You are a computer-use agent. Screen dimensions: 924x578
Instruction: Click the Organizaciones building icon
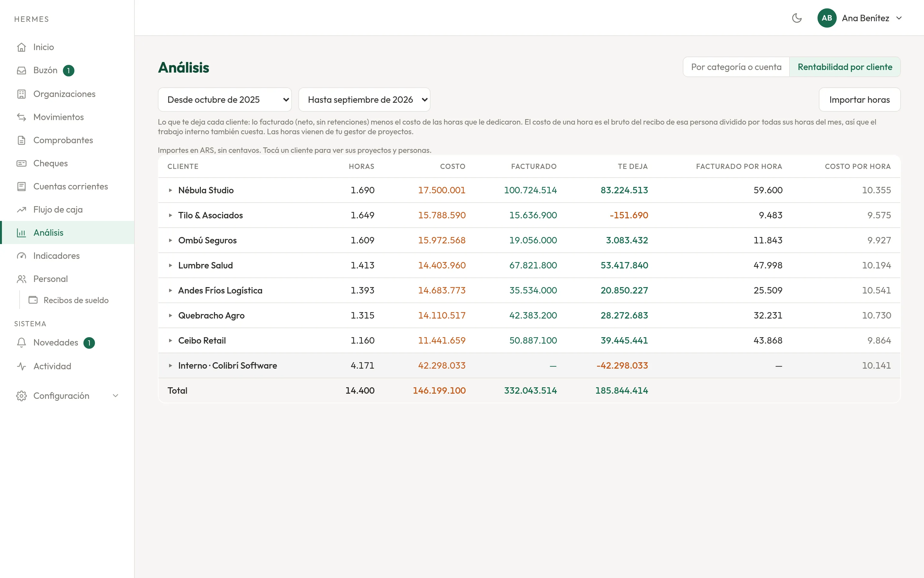[21, 94]
